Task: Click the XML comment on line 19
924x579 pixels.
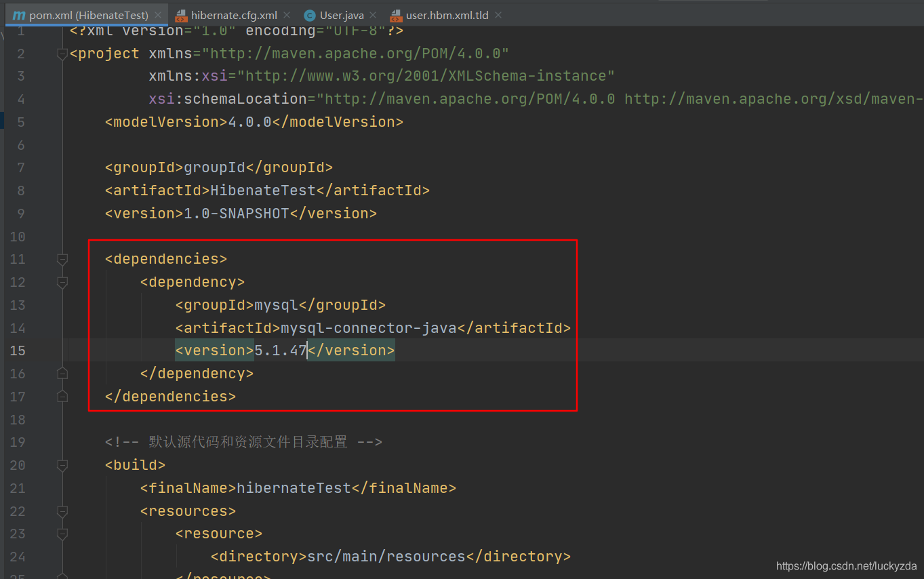Action: pyautogui.click(x=243, y=442)
